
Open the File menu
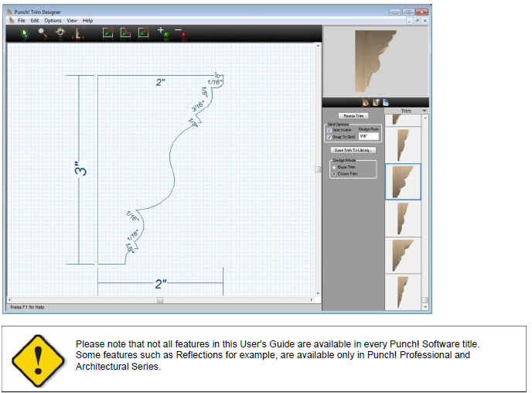point(22,20)
